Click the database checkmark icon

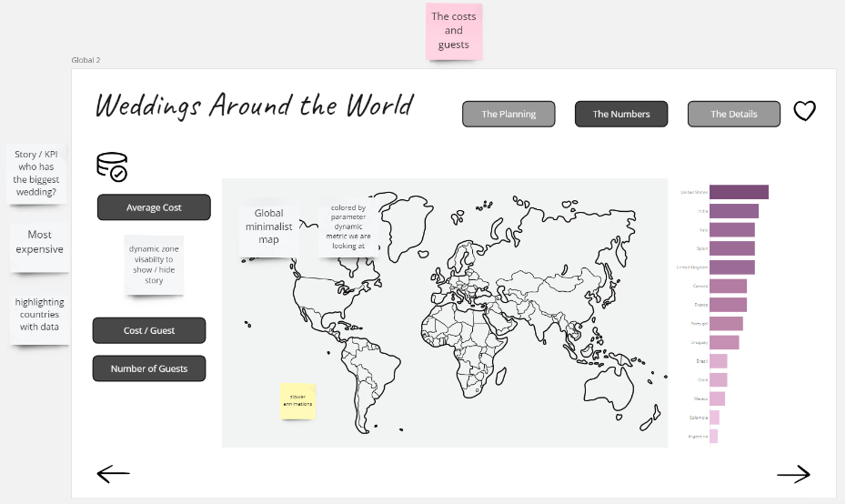(112, 166)
